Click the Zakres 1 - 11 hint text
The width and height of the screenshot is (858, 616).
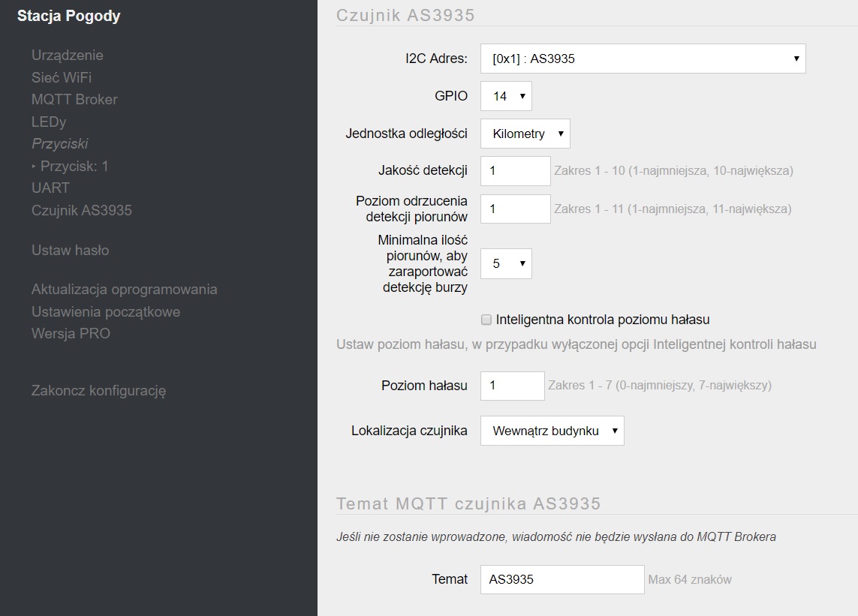pyautogui.click(x=673, y=209)
